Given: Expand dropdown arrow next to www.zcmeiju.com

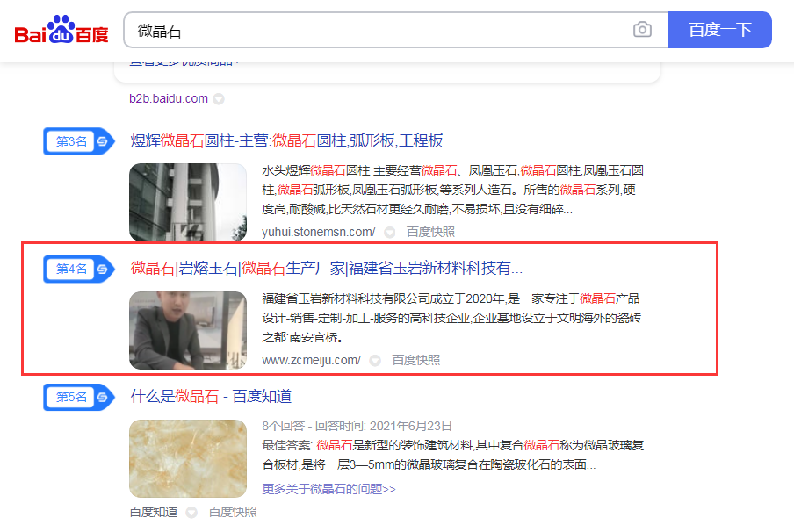Looking at the screenshot, I should point(375,361).
